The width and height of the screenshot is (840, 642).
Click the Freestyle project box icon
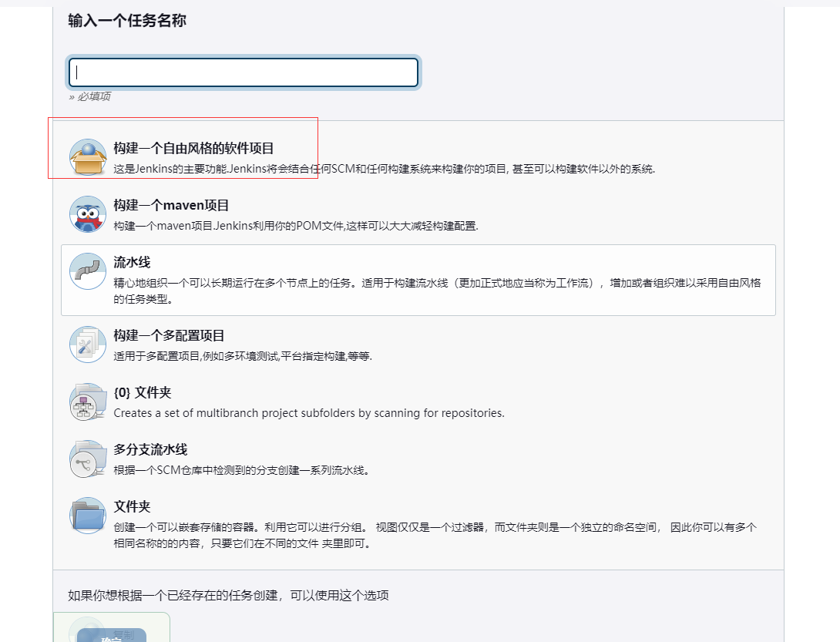coord(88,157)
